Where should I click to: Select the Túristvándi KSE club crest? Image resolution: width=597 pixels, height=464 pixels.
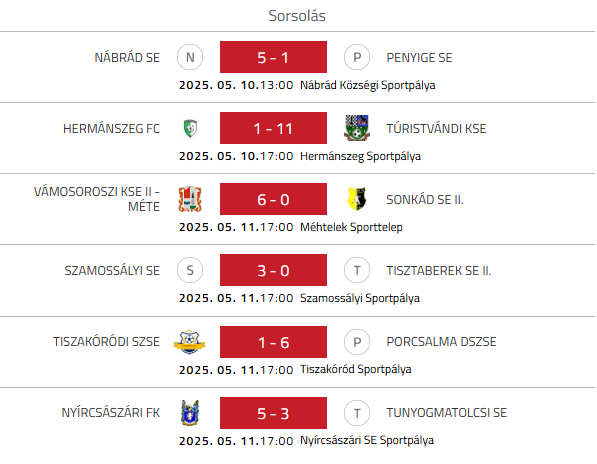357,128
